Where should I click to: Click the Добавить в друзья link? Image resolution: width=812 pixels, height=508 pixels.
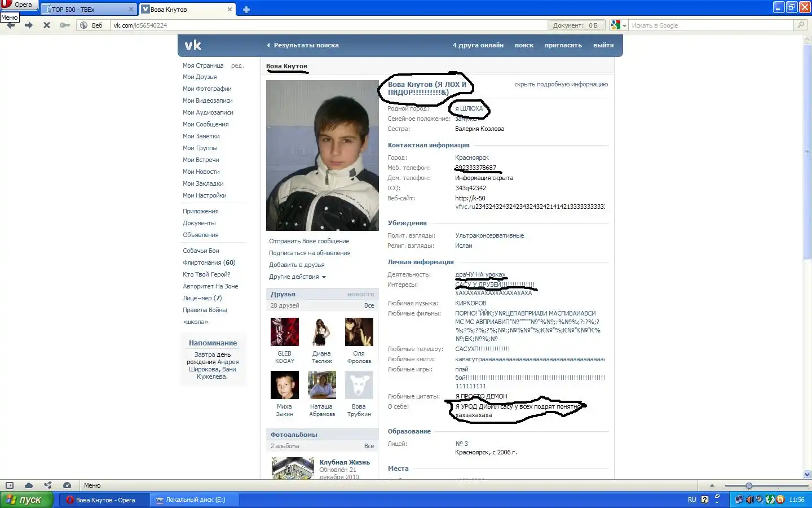tap(297, 265)
